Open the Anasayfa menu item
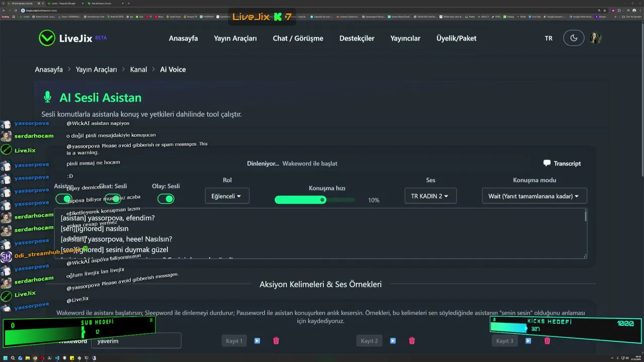Screen dimensions: 644x362 pos(183,38)
